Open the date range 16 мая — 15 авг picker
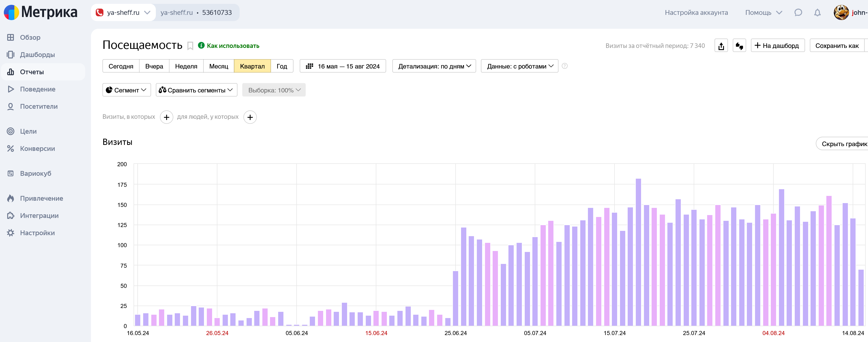The width and height of the screenshot is (868, 342). 343,66
